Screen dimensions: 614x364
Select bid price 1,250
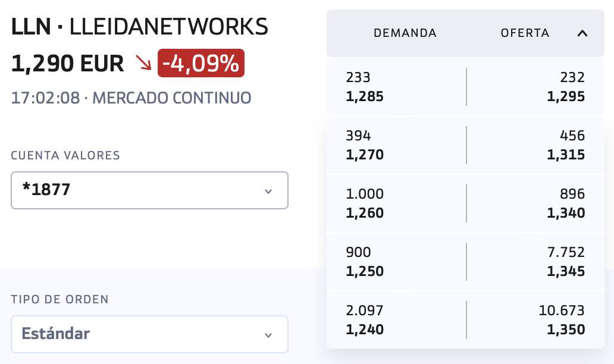pyautogui.click(x=365, y=271)
